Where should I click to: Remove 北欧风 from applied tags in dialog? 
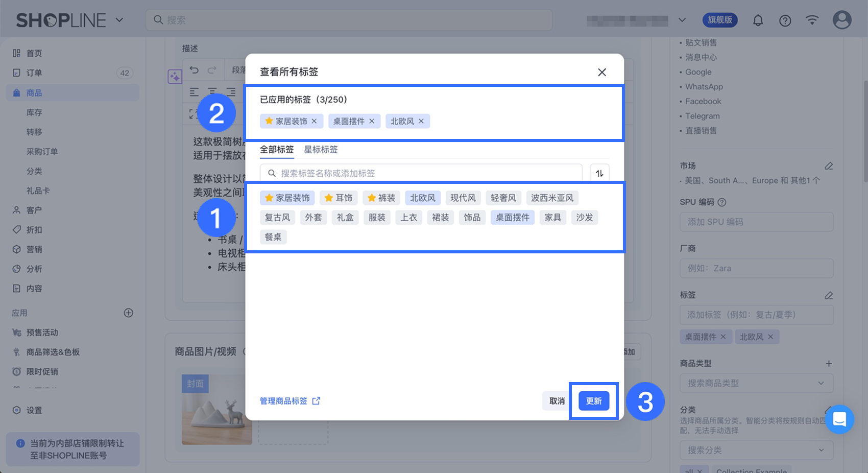(421, 121)
